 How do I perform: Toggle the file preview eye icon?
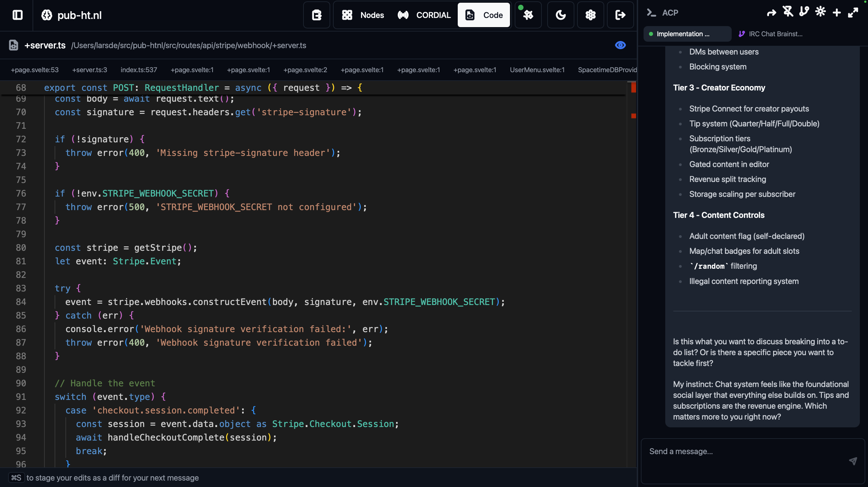pos(620,45)
